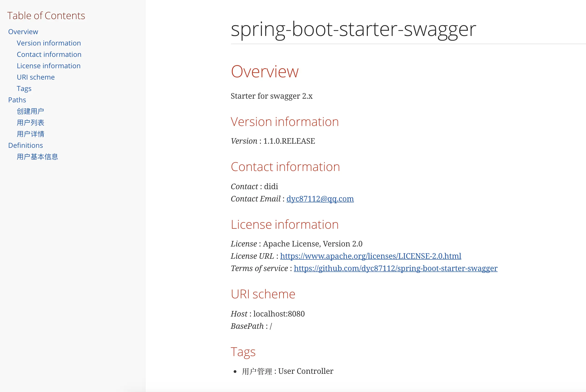Click the spring-boot-starter-swagger page title
Viewport: 586px width, 392px height.
pos(353,29)
